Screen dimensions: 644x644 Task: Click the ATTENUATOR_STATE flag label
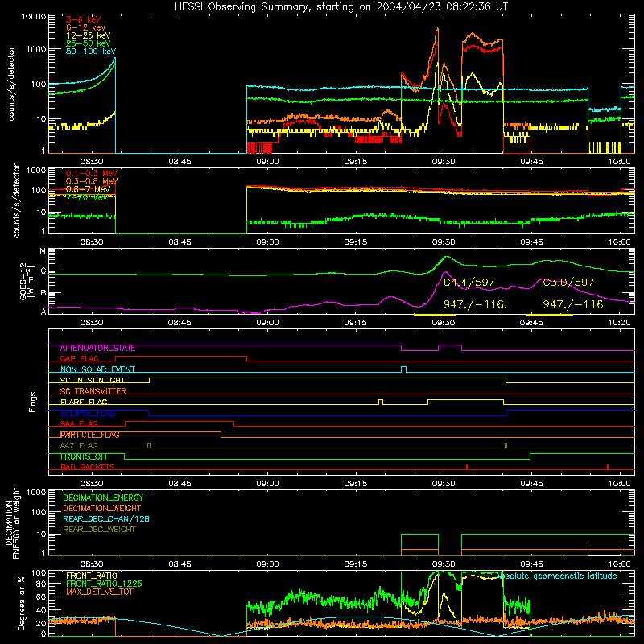point(97,349)
